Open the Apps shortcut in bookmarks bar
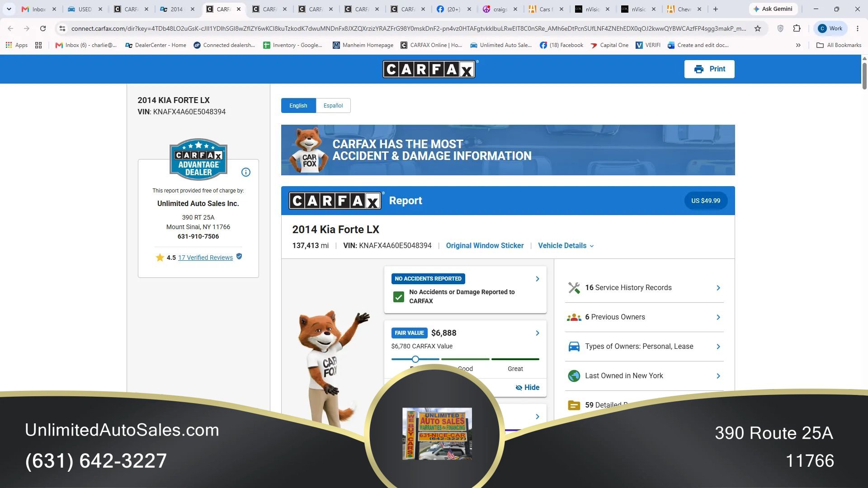Image resolution: width=868 pixels, height=488 pixels. click(x=16, y=45)
